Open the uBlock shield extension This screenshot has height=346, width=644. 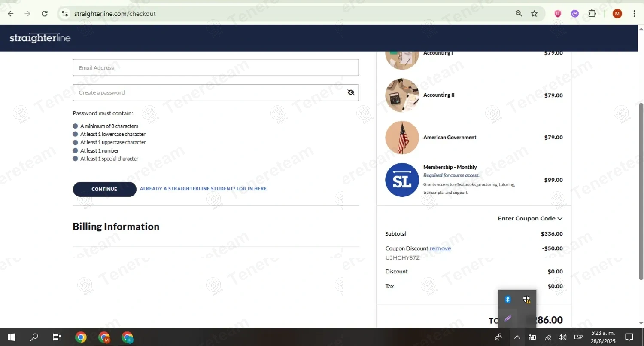pos(558,14)
